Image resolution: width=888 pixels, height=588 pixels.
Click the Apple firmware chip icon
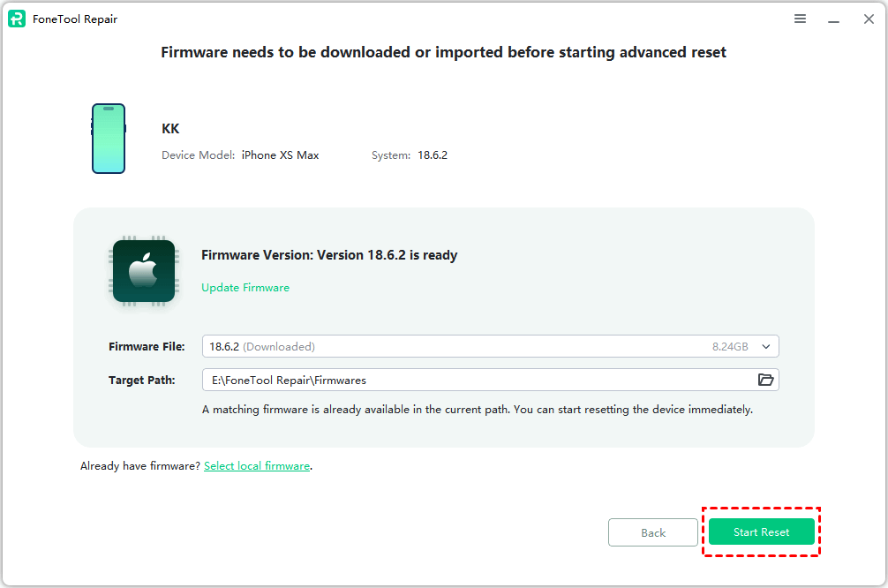[143, 271]
